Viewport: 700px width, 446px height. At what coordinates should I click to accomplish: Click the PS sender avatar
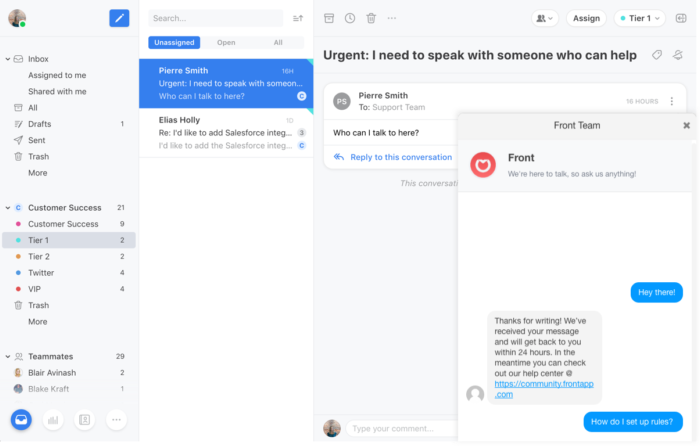pyautogui.click(x=342, y=101)
